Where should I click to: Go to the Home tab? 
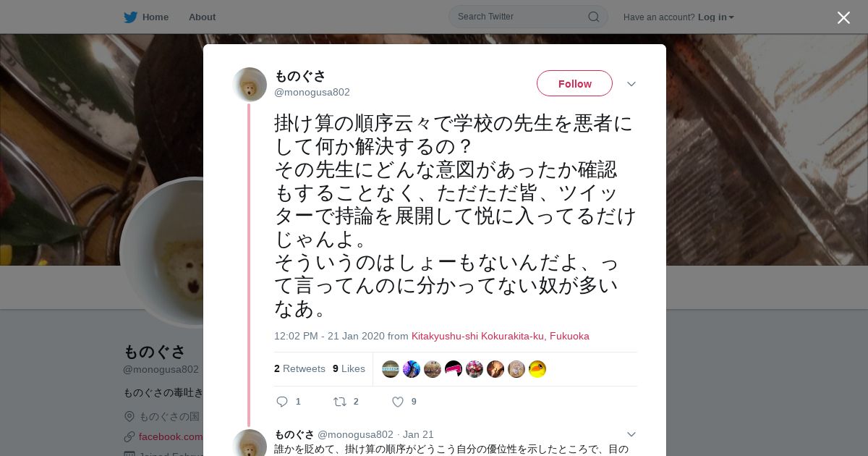pos(146,17)
